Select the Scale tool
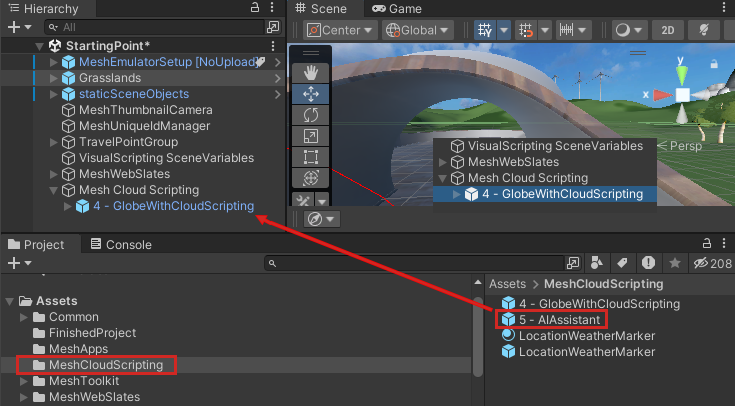This screenshot has width=735, height=406. (x=310, y=136)
